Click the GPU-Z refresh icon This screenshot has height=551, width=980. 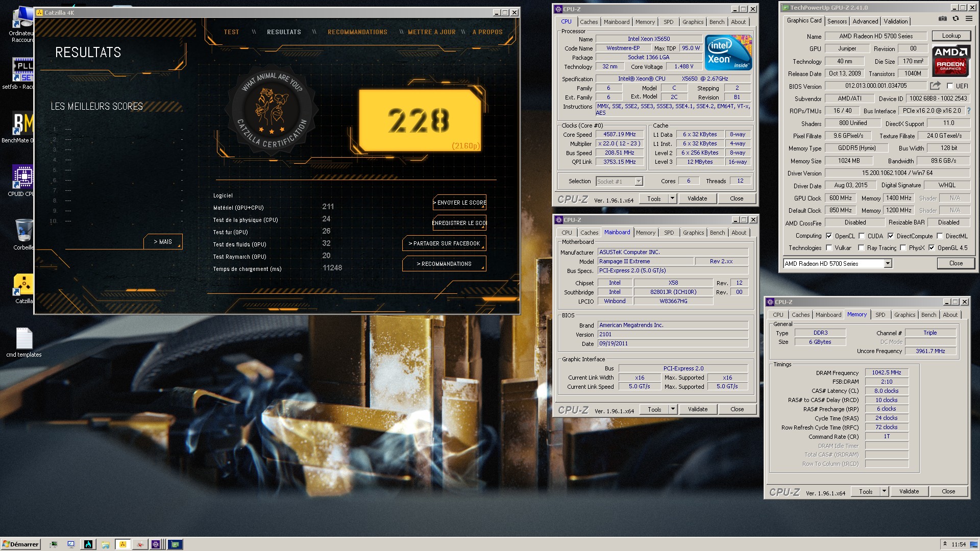coord(955,19)
